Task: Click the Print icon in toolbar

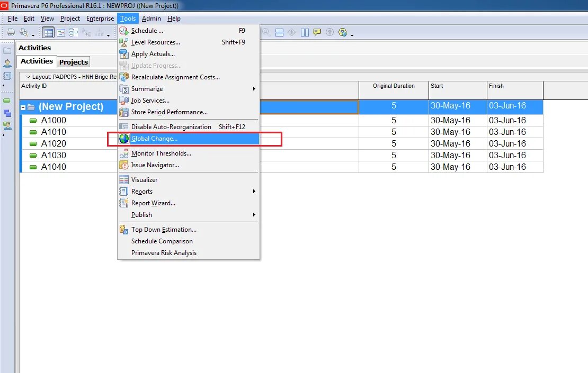Action: (x=11, y=33)
